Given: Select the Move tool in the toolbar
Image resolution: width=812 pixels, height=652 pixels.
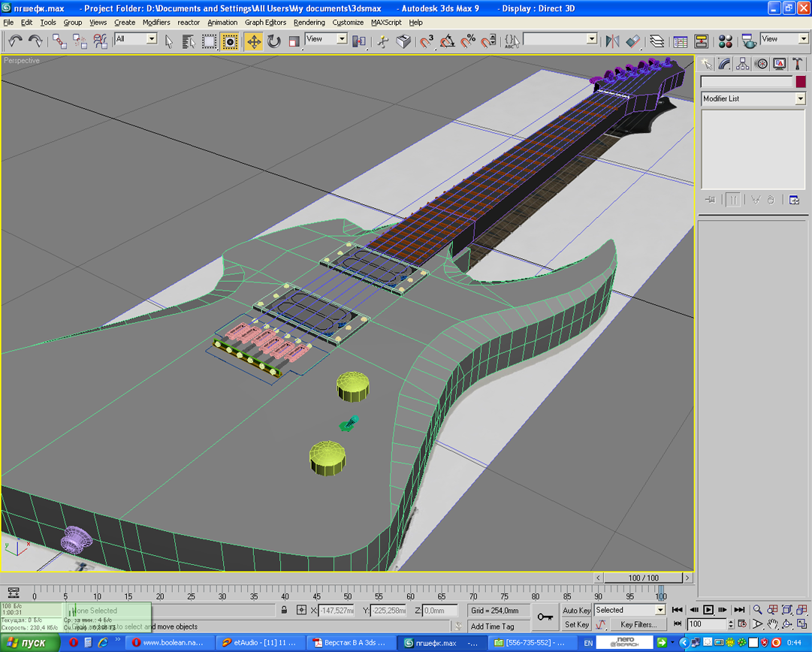Looking at the screenshot, I should [x=254, y=41].
